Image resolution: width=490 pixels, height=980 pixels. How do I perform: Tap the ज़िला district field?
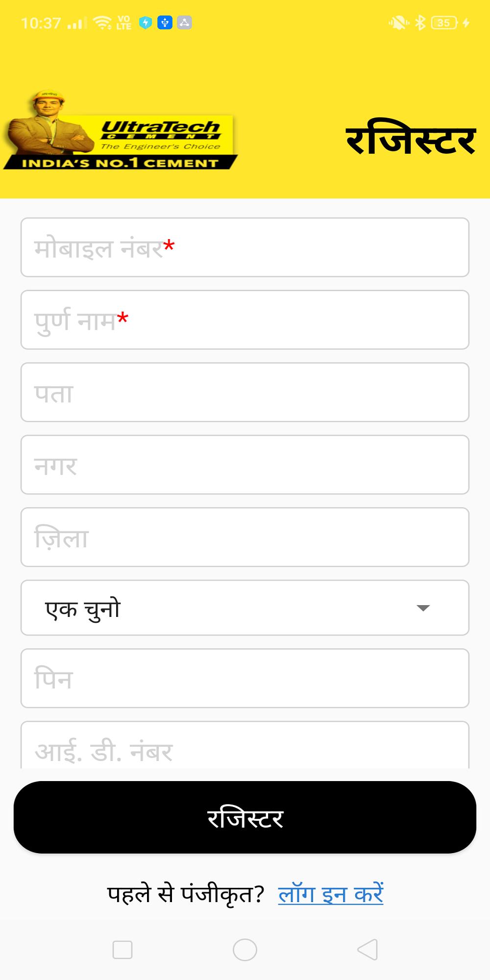point(245,538)
